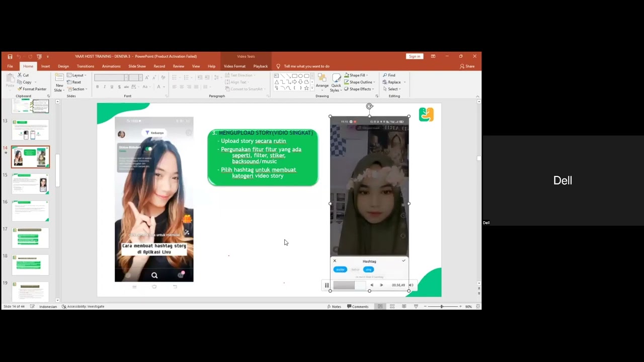This screenshot has height=362, width=644.
Task: Open Comments from the status bar
Action: click(x=358, y=306)
